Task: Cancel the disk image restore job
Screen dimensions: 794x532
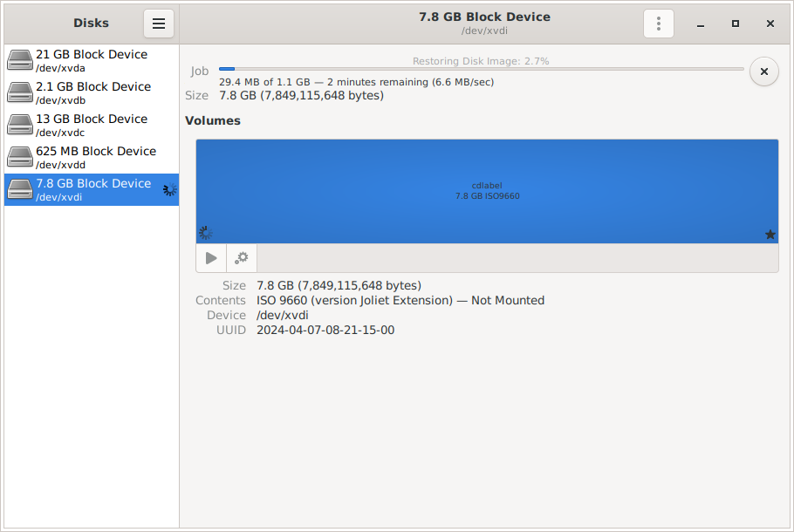Action: click(x=763, y=72)
